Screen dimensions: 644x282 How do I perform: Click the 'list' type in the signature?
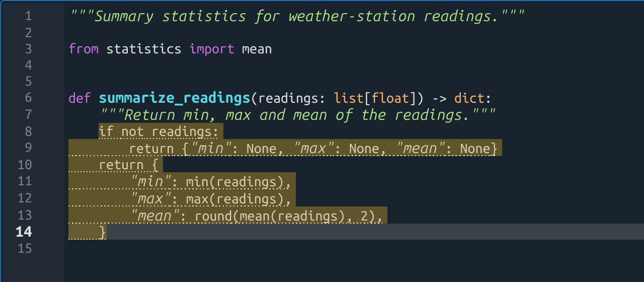click(x=349, y=98)
